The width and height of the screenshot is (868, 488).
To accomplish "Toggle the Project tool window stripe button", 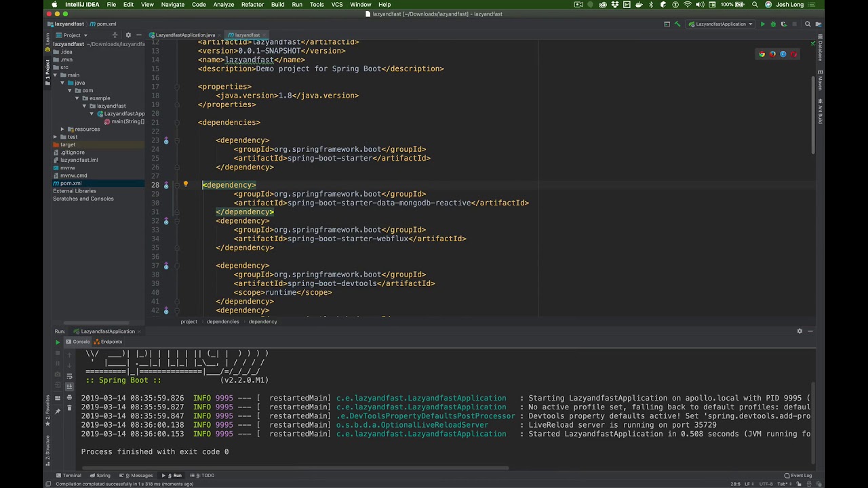I will click(x=47, y=73).
